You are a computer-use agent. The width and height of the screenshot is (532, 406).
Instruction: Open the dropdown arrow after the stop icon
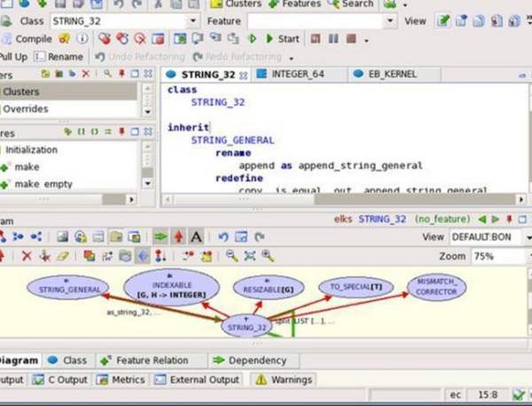[x=366, y=41]
